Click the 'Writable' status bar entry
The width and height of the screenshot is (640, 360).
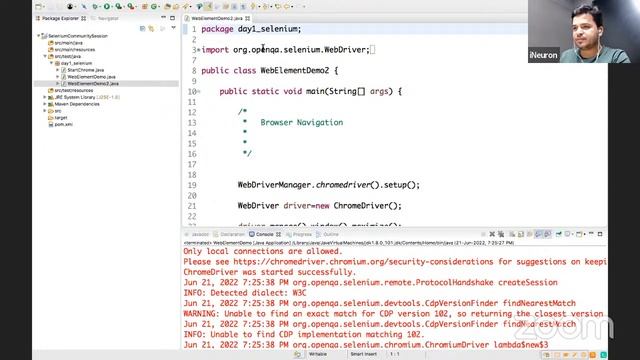[318, 354]
